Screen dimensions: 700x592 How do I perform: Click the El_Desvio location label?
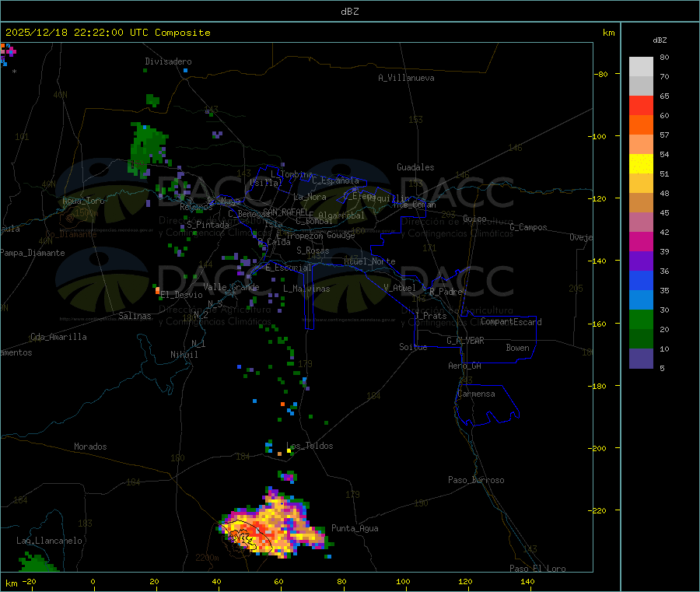181,295
